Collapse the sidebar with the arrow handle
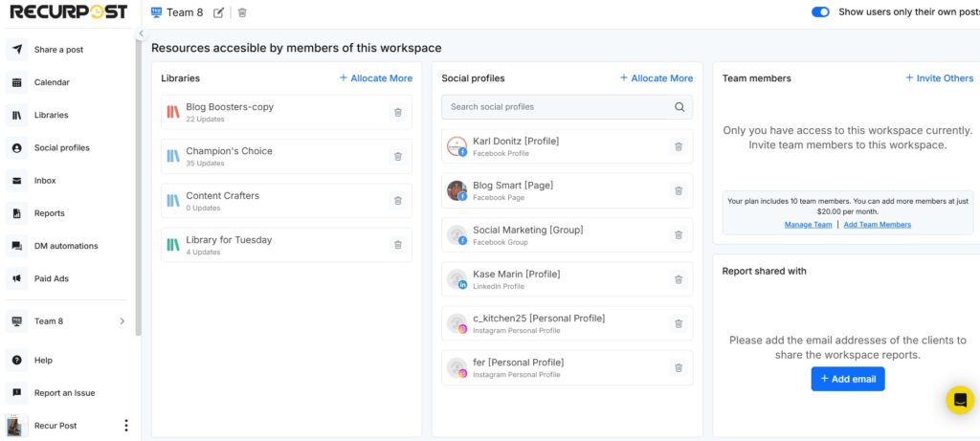 (x=142, y=33)
